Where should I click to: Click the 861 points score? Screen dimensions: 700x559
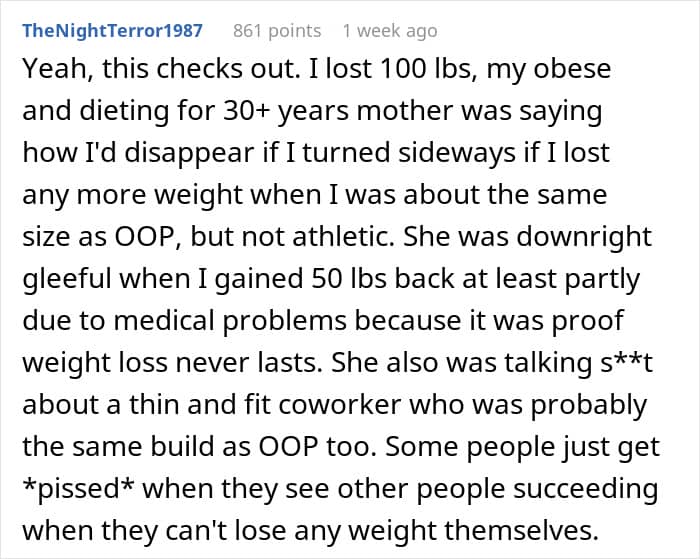pos(277,30)
